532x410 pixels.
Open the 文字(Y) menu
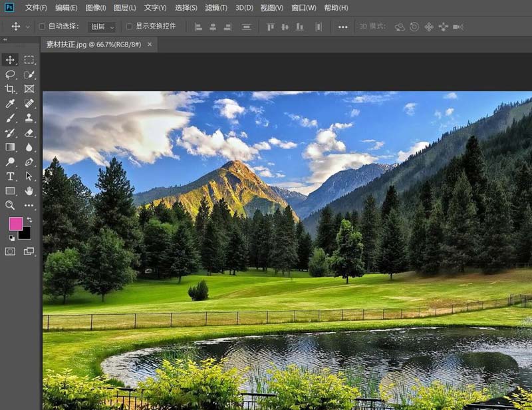pyautogui.click(x=155, y=7)
